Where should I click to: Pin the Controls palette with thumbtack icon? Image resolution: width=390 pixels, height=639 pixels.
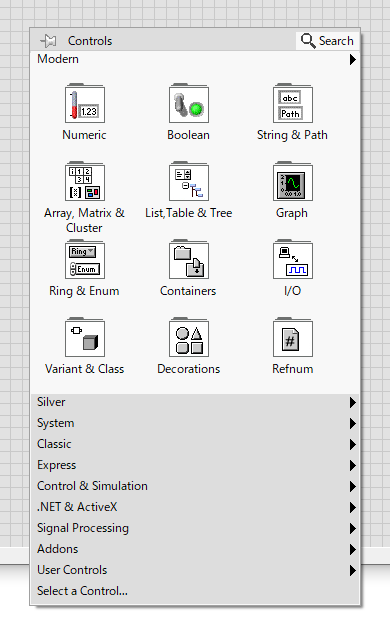pos(48,41)
